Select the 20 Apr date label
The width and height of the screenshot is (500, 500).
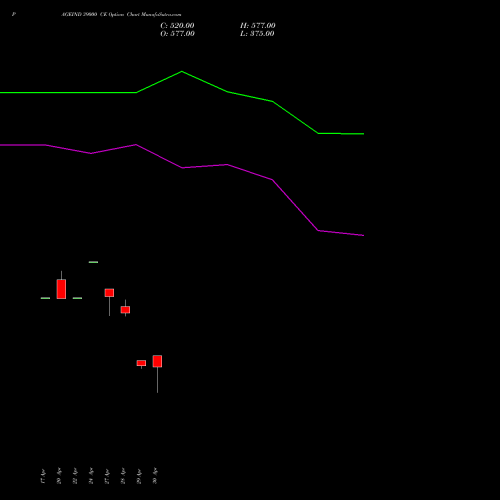tap(59, 476)
